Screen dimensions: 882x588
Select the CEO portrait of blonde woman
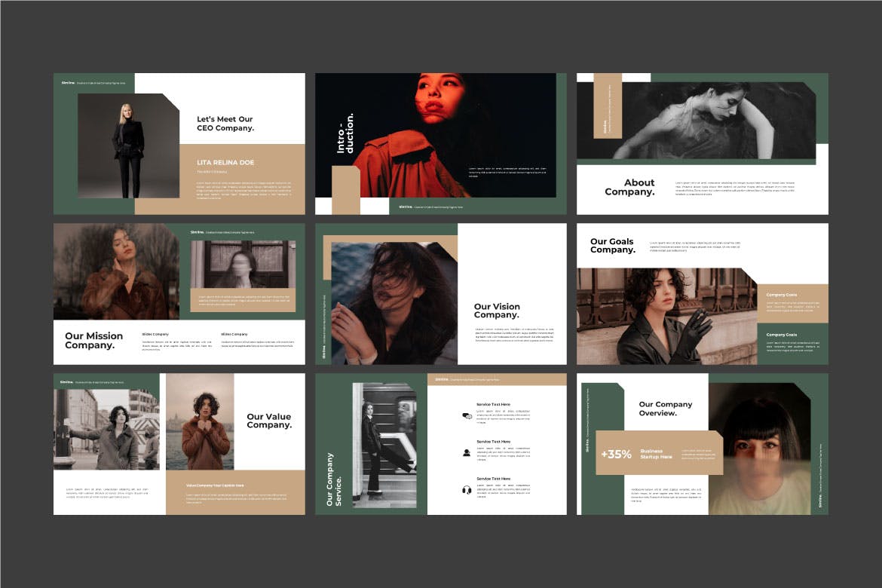pyautogui.click(x=128, y=147)
